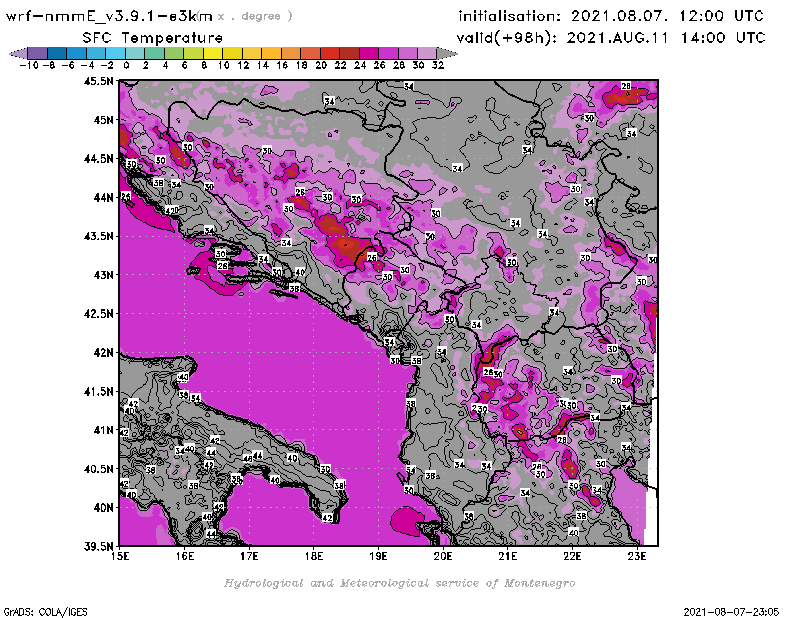800x618 pixels.
Task: Select the color bar segment between 12 and 14
Action: pos(252,53)
